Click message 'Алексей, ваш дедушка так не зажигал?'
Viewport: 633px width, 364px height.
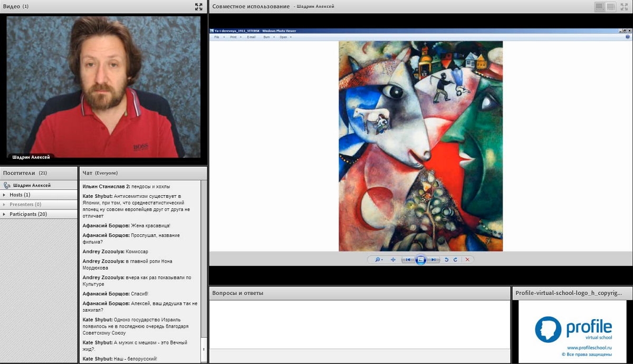point(140,306)
